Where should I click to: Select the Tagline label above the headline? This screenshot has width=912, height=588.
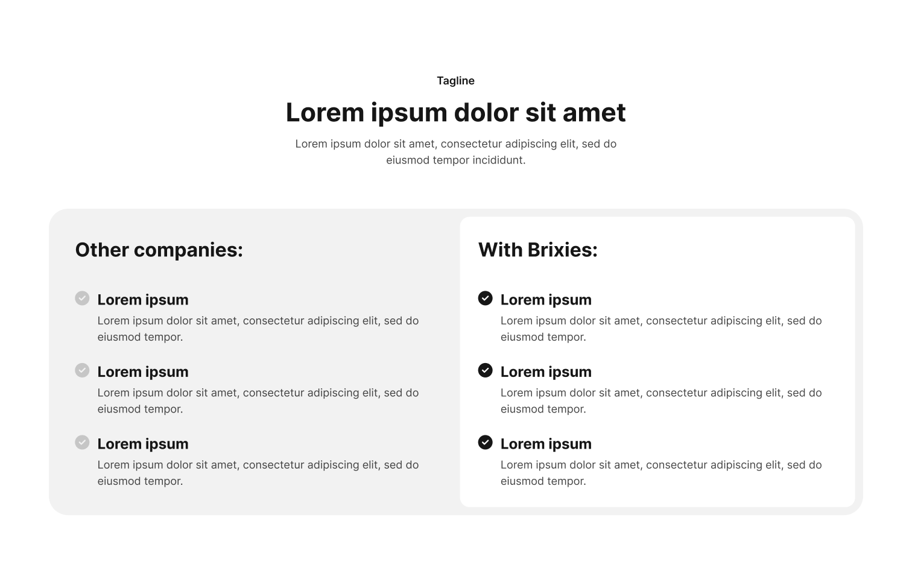click(x=455, y=81)
